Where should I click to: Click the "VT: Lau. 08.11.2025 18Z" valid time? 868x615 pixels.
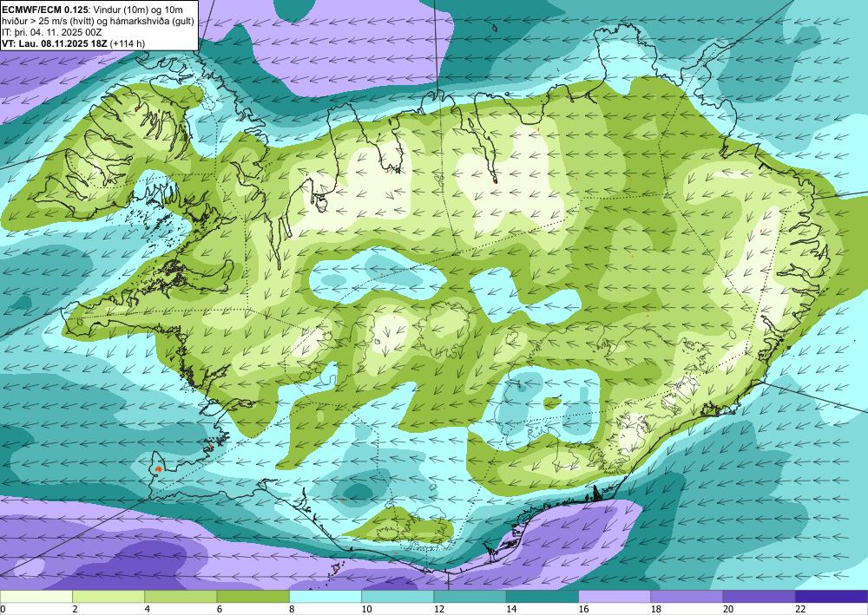click(x=55, y=43)
